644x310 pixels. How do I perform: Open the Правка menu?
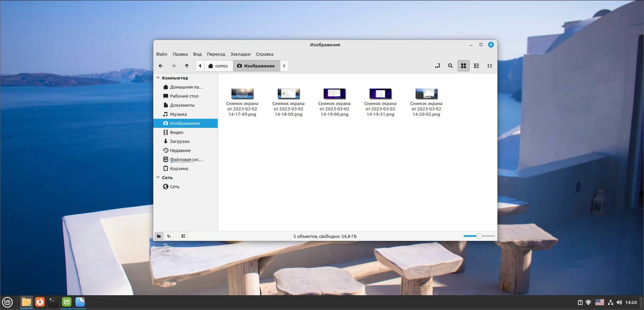180,54
